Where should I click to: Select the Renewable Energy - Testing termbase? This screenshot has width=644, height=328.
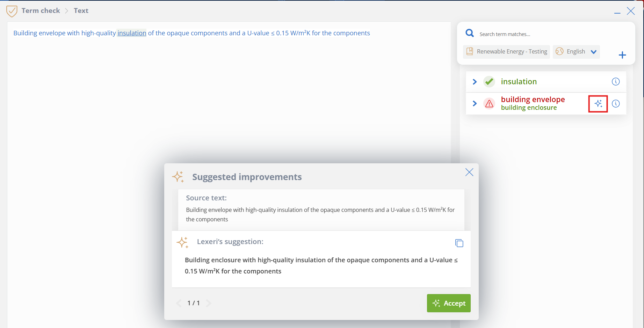pos(506,52)
